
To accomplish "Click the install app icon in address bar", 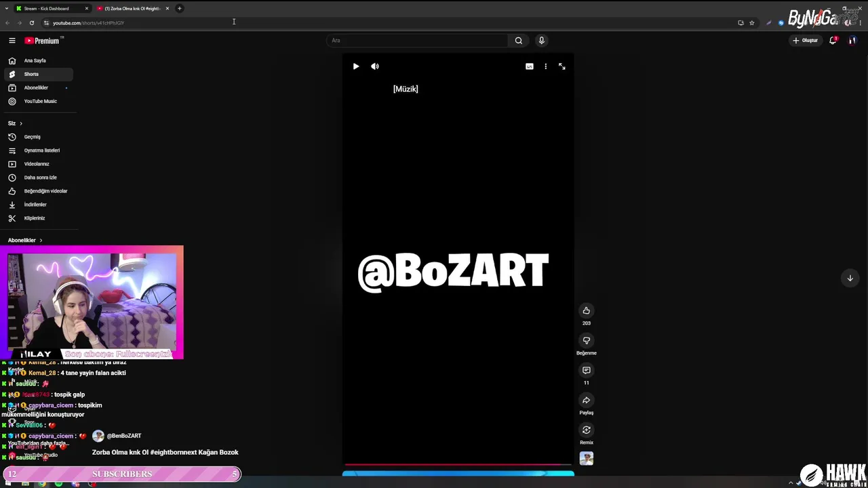I will point(741,23).
